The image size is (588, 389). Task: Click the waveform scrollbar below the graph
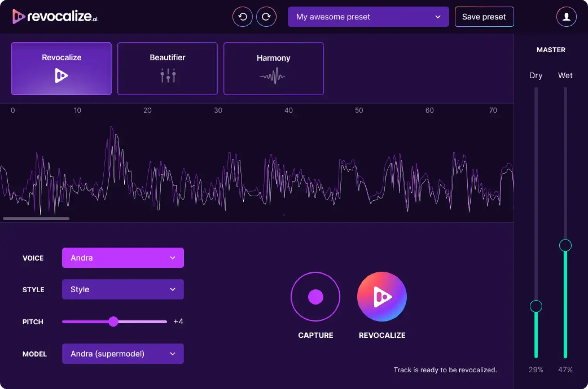pos(36,219)
